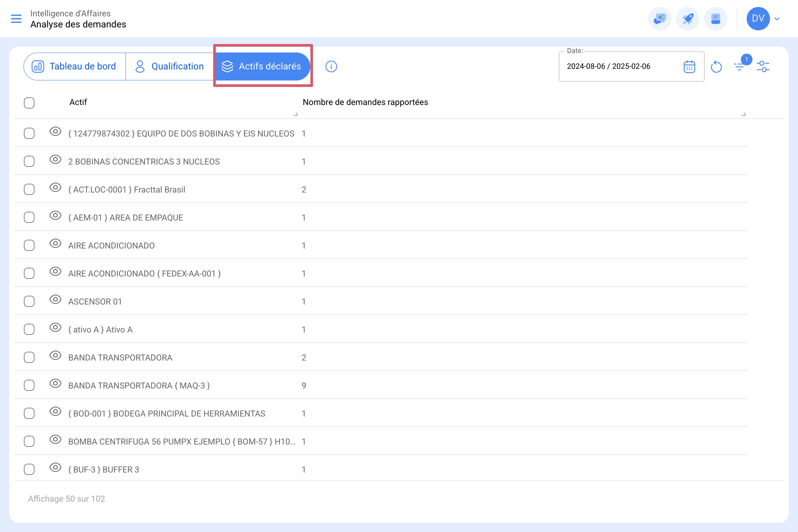Click the DV user avatar
Image resolution: width=798 pixels, height=532 pixels.
click(758, 19)
